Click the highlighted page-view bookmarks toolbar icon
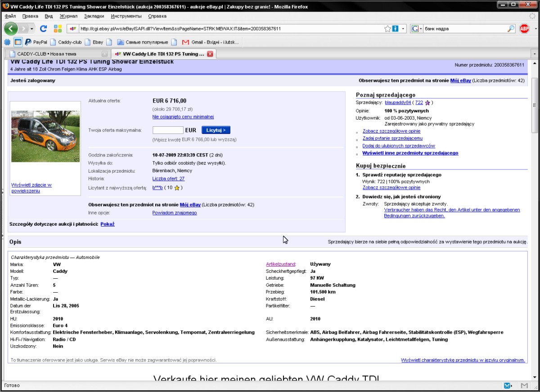The image size is (540, 392). [18, 42]
